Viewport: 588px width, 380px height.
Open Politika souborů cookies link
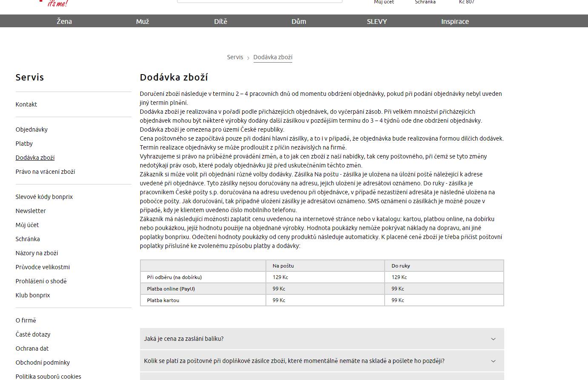[48, 377]
